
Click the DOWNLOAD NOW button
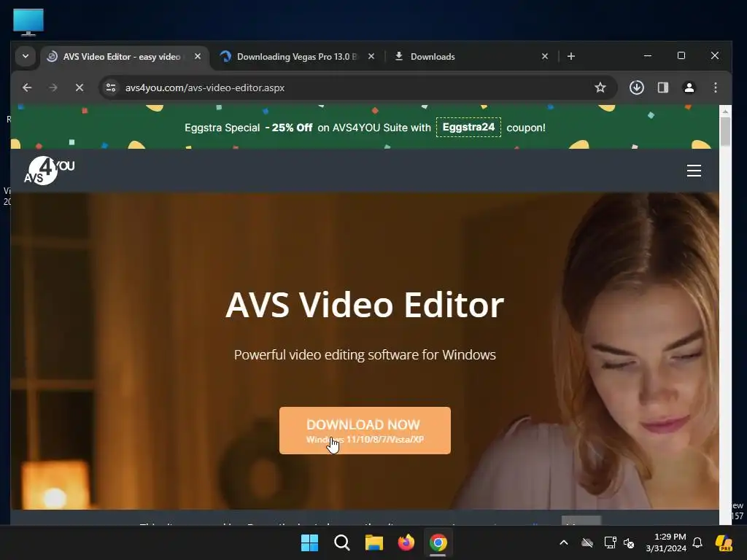tap(365, 430)
